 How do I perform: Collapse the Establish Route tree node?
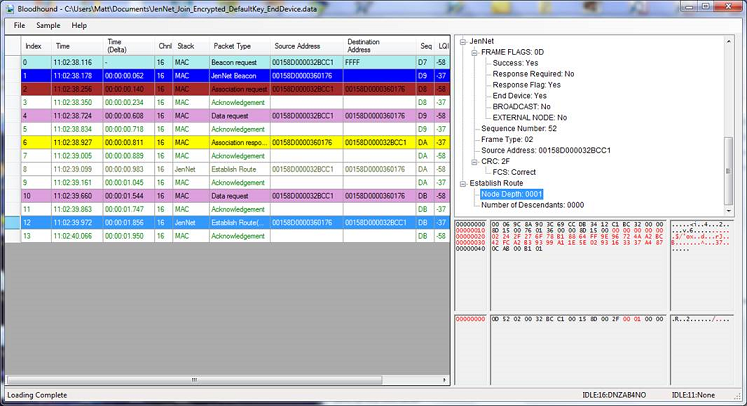[461, 183]
